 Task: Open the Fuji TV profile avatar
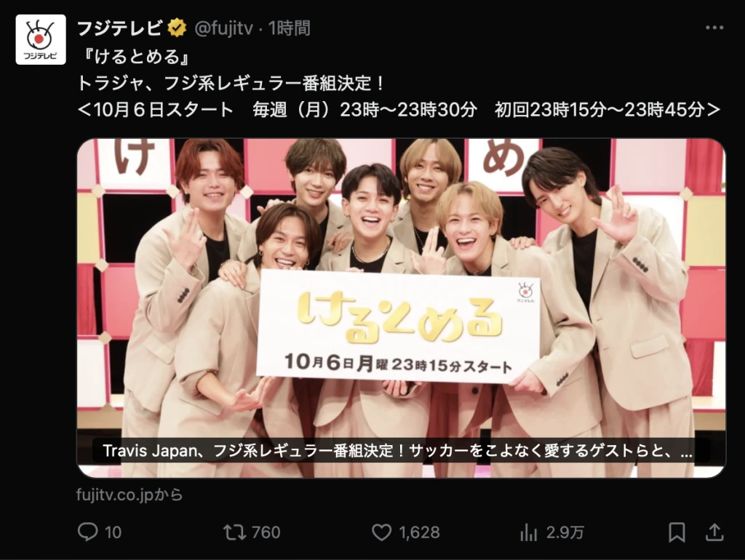coord(41,39)
